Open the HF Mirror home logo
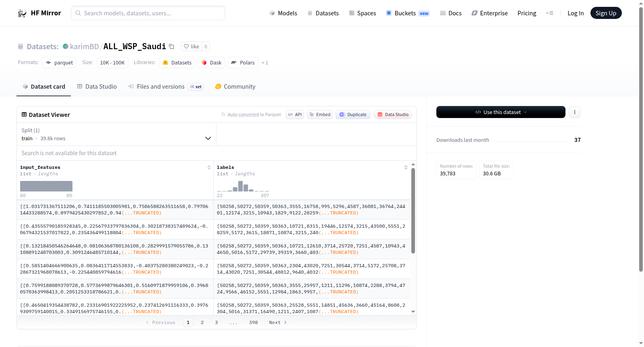 click(39, 13)
